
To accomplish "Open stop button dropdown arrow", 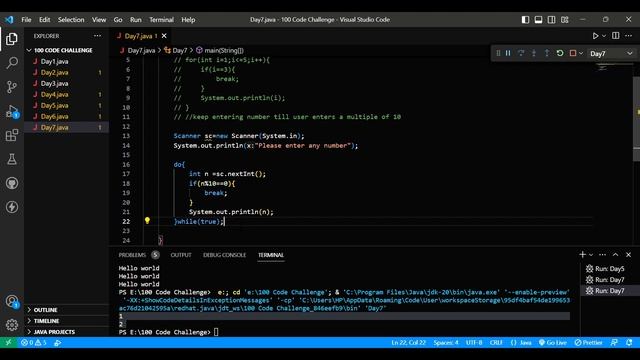I will [x=581, y=53].
